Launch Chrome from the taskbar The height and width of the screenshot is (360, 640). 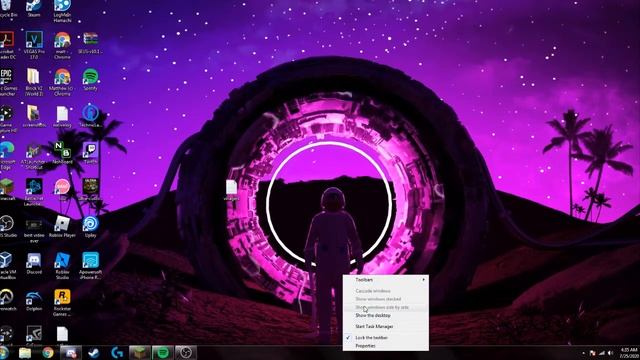pyautogui.click(x=48, y=353)
